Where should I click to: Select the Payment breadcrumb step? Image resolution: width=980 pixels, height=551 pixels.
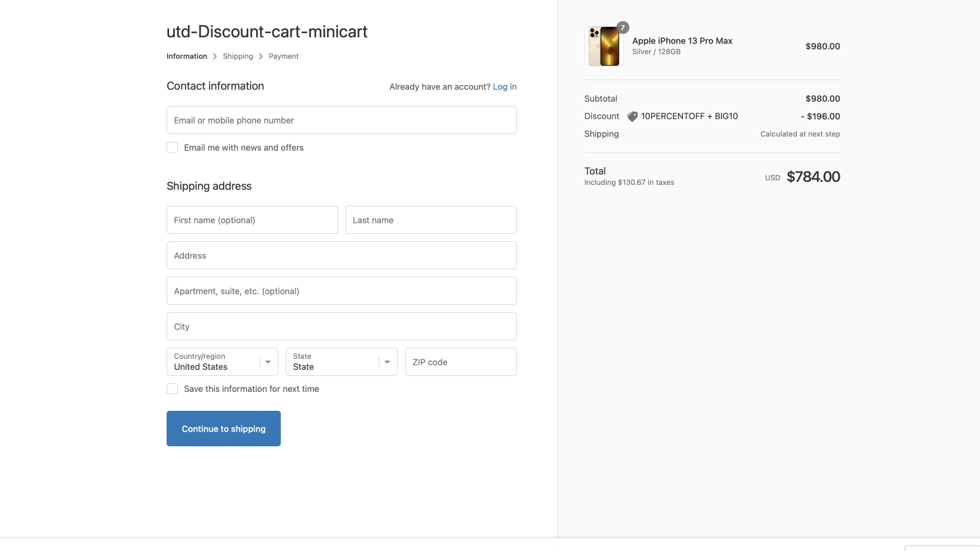283,56
